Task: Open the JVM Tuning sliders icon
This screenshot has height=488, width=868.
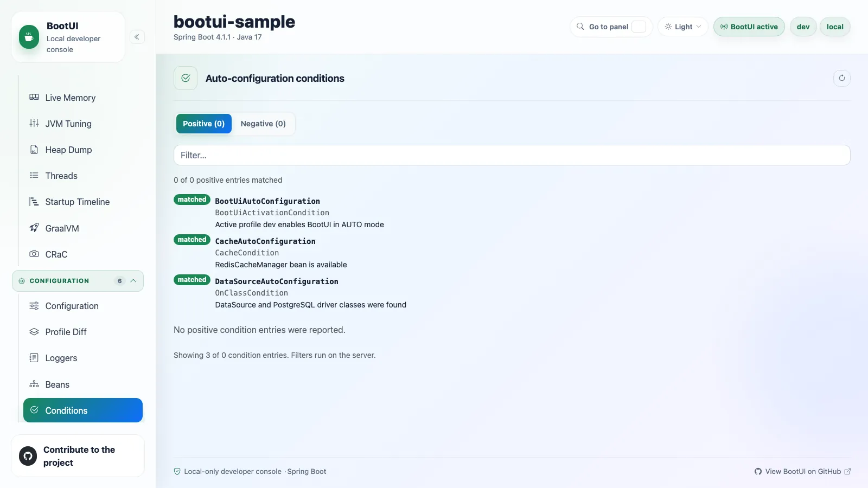Action: coord(34,123)
